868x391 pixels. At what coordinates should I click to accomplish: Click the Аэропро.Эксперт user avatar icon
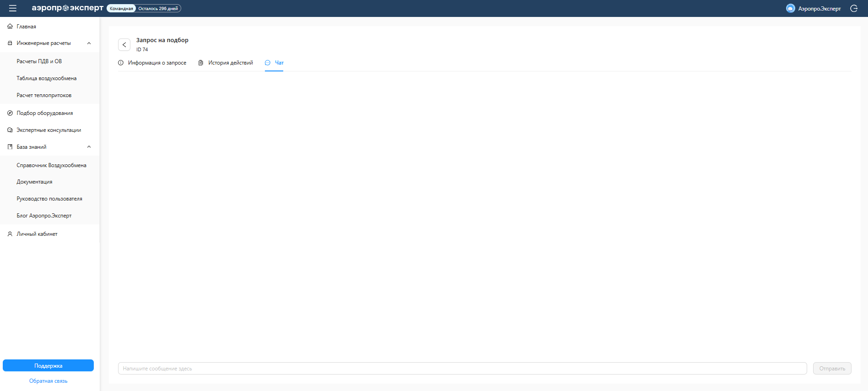pyautogui.click(x=790, y=8)
